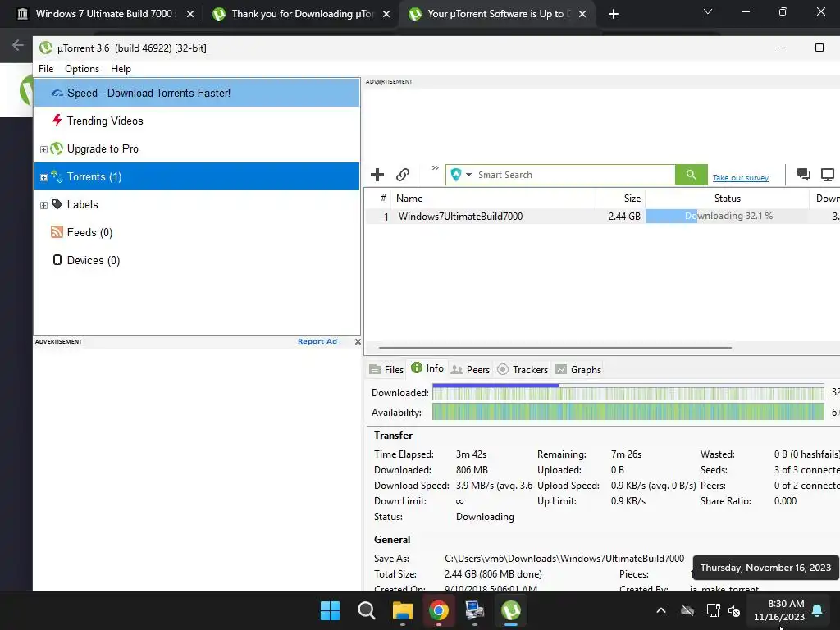
Task: Click the uTorrent taskbar icon
Action: 510,610
